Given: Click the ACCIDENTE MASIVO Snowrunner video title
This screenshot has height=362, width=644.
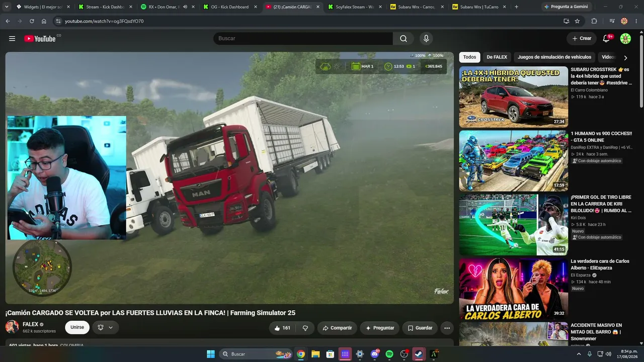Looking at the screenshot, I should coord(596,332).
